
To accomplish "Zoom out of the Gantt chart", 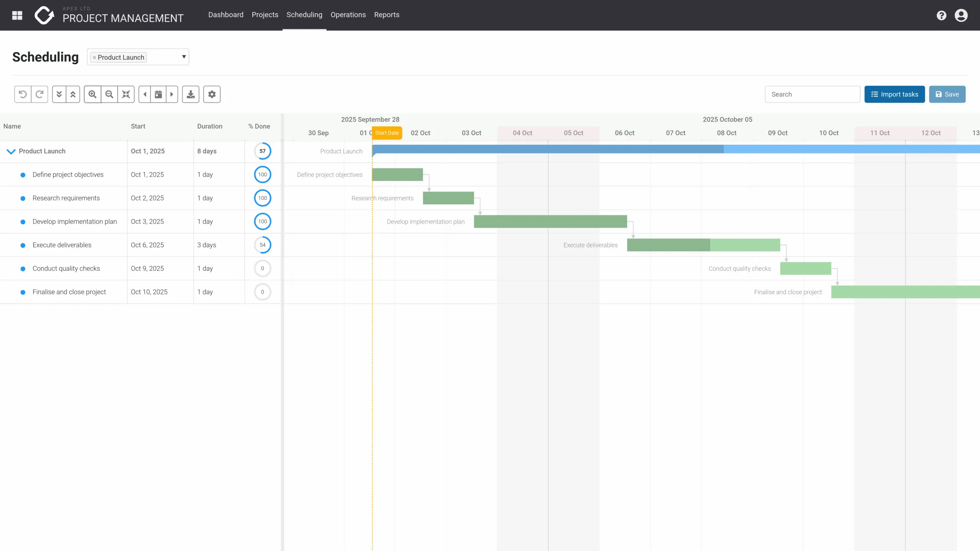I will point(109,94).
